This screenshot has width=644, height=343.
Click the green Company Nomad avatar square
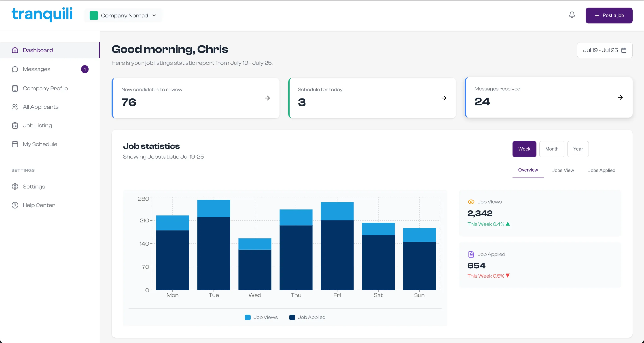tap(94, 15)
